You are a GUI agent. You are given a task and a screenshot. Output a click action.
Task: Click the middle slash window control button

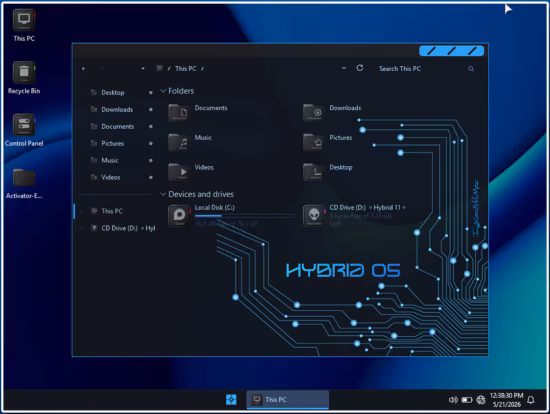pyautogui.click(x=452, y=51)
